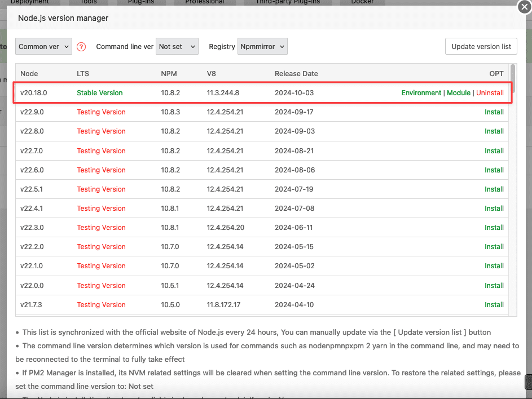Open the Common ver dropdown

click(x=43, y=47)
